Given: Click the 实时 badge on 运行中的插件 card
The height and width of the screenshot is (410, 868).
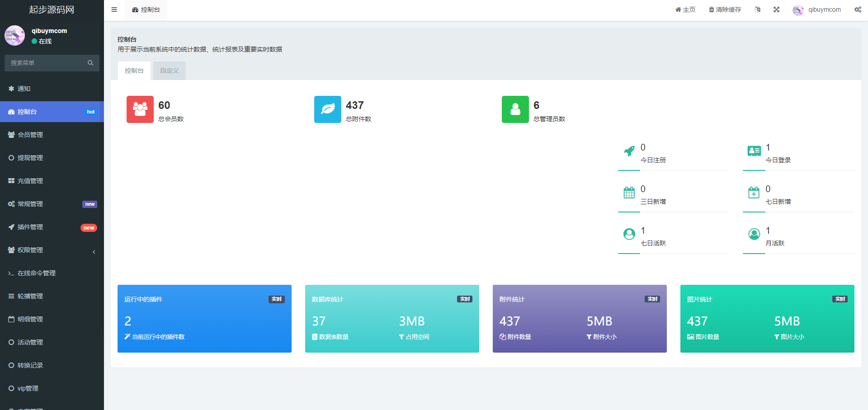Looking at the screenshot, I should coord(277,299).
